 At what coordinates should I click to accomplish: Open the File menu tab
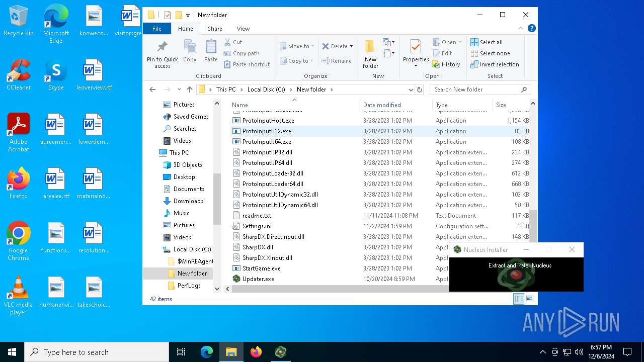[157, 29]
